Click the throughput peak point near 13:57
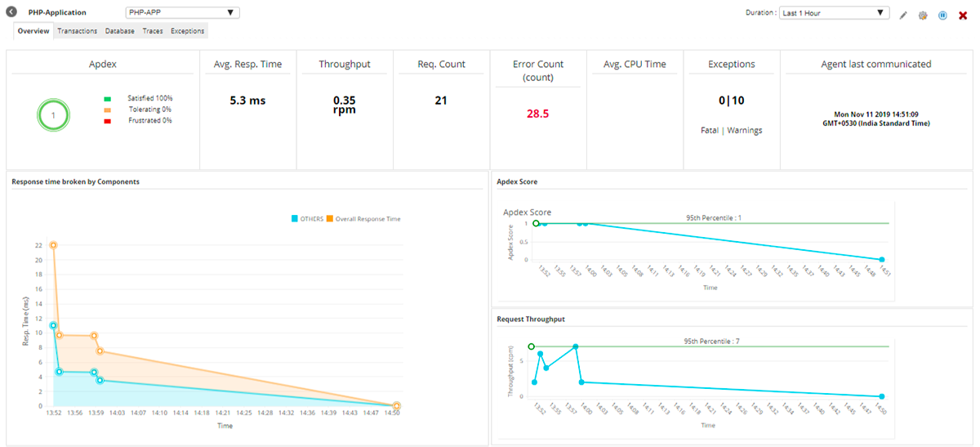Image resolution: width=980 pixels, height=447 pixels. [576, 346]
